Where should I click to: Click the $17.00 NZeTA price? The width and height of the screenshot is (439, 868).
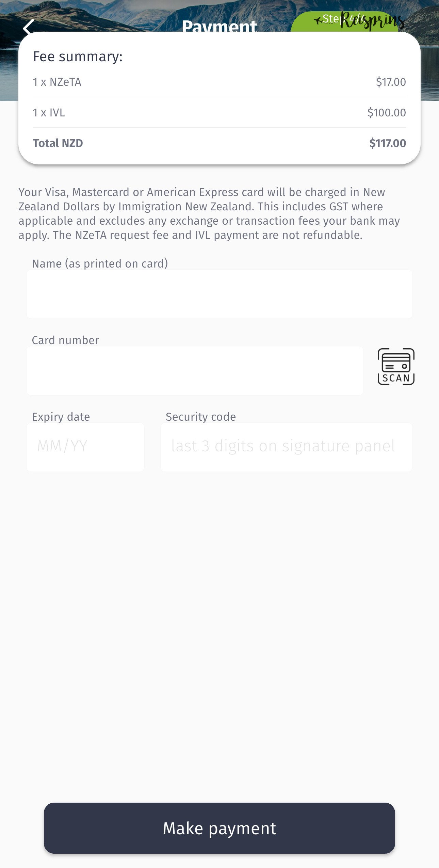391,82
